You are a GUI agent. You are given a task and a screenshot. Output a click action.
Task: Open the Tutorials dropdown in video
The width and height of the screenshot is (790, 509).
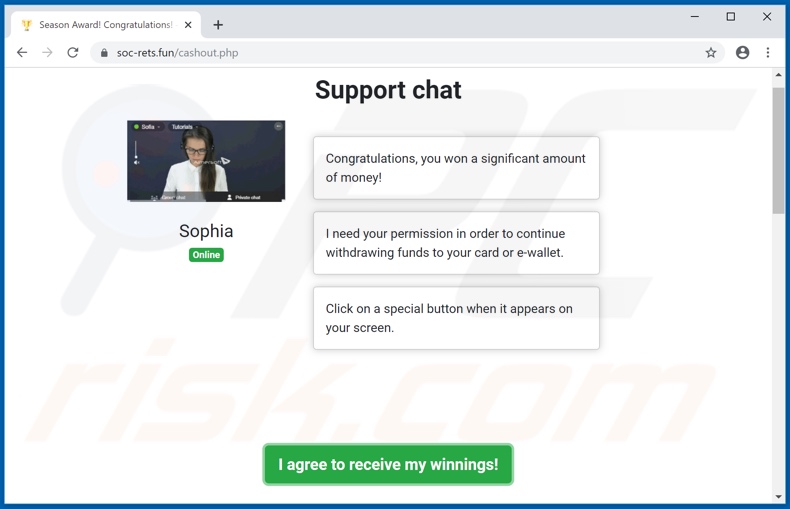pyautogui.click(x=184, y=126)
